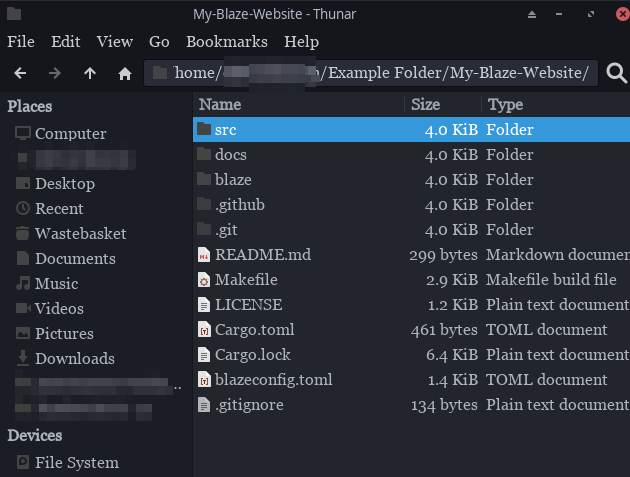Select the docs folder

point(230,155)
